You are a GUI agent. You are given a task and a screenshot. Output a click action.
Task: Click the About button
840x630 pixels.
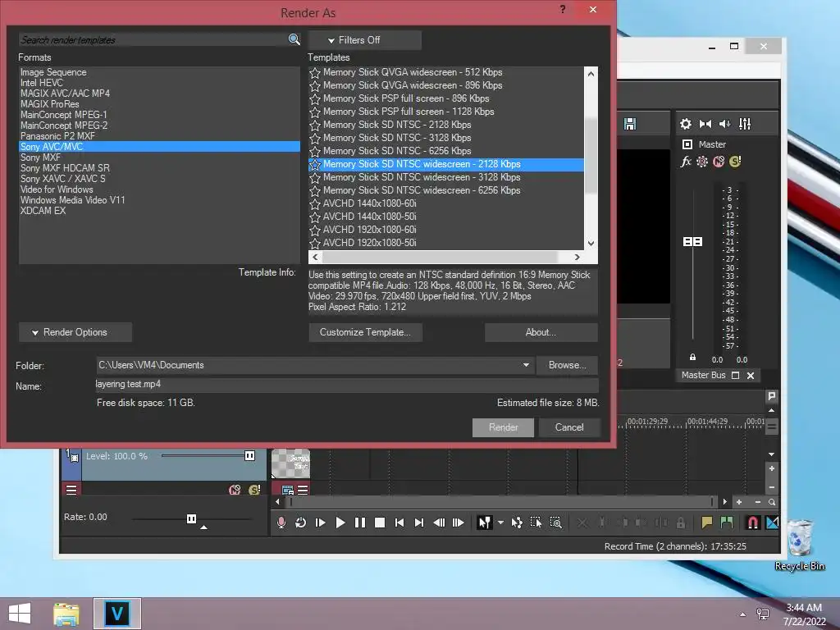pyautogui.click(x=541, y=332)
